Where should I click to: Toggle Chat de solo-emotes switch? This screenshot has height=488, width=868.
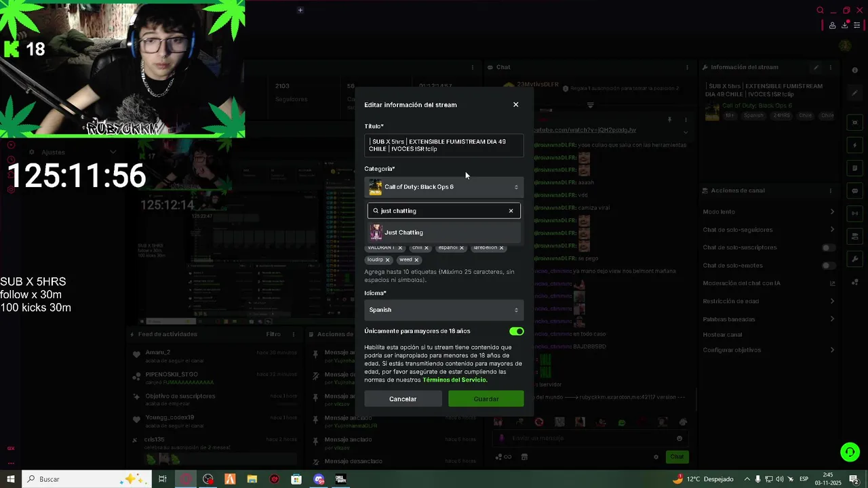pyautogui.click(x=829, y=266)
